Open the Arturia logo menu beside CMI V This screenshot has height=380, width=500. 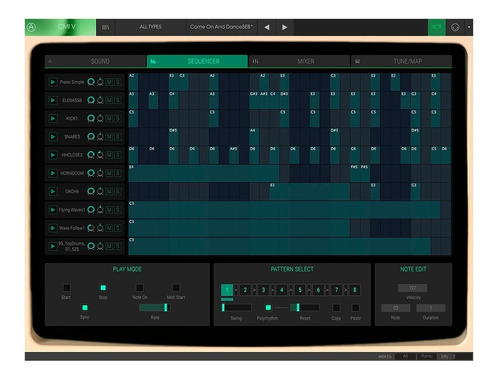(31, 27)
